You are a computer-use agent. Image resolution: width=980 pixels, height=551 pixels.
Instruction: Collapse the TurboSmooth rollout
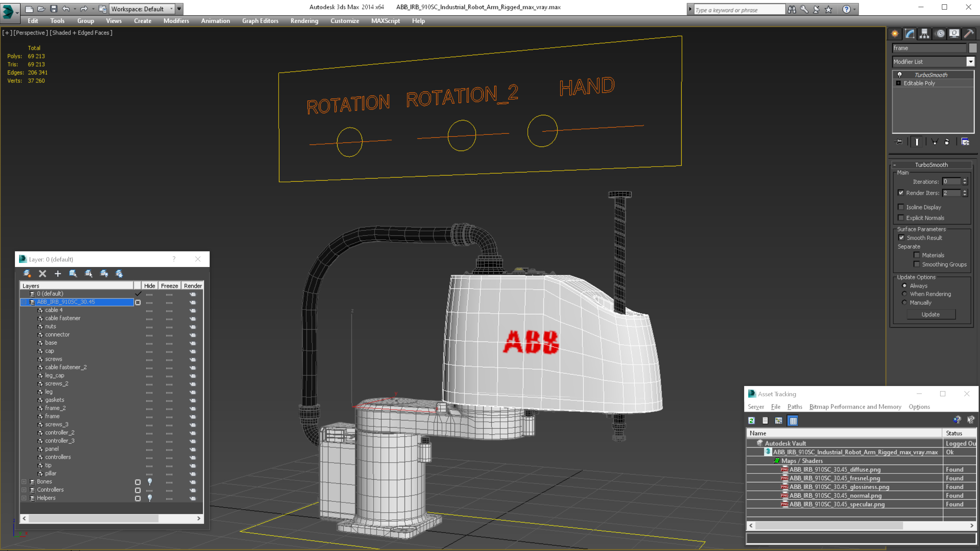click(895, 165)
